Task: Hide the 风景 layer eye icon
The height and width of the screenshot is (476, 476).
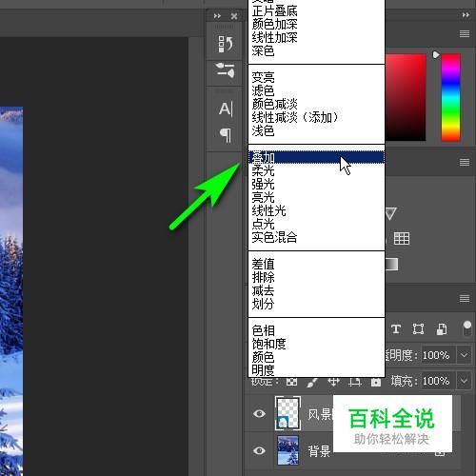Action: pyautogui.click(x=259, y=413)
